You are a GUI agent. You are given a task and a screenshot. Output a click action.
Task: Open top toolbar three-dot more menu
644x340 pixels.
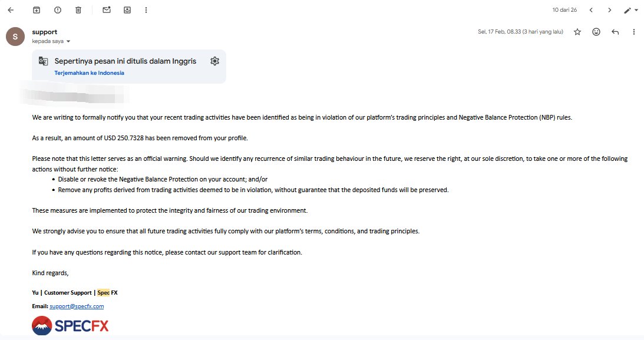click(146, 10)
